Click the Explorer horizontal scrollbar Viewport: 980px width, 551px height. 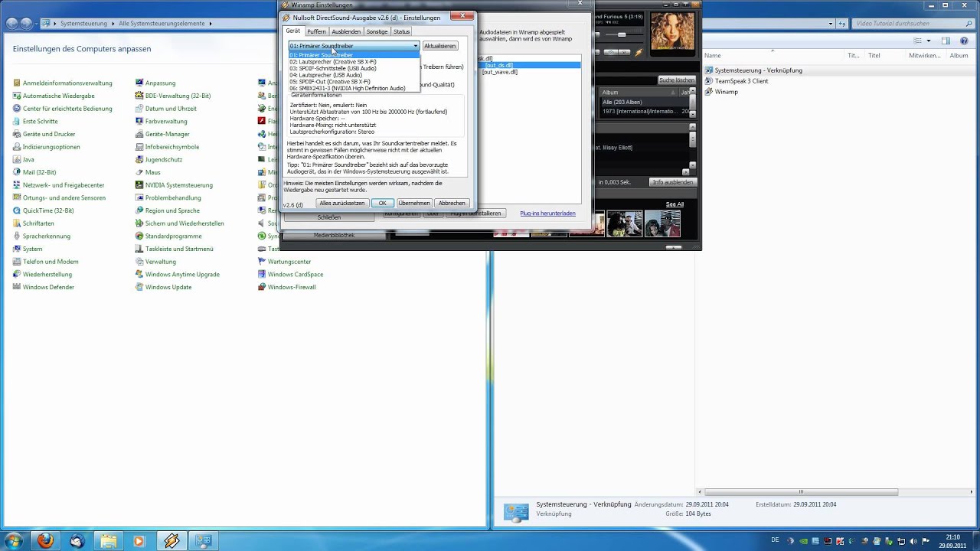pos(801,492)
